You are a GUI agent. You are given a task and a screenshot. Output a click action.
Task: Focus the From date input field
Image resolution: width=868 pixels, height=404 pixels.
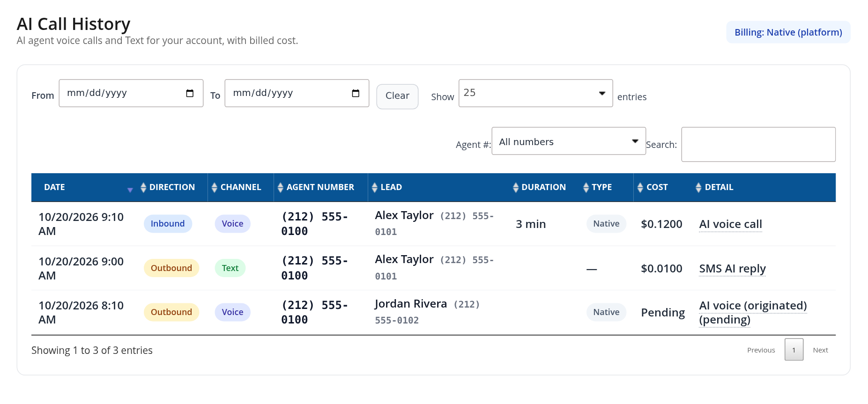[x=131, y=93]
